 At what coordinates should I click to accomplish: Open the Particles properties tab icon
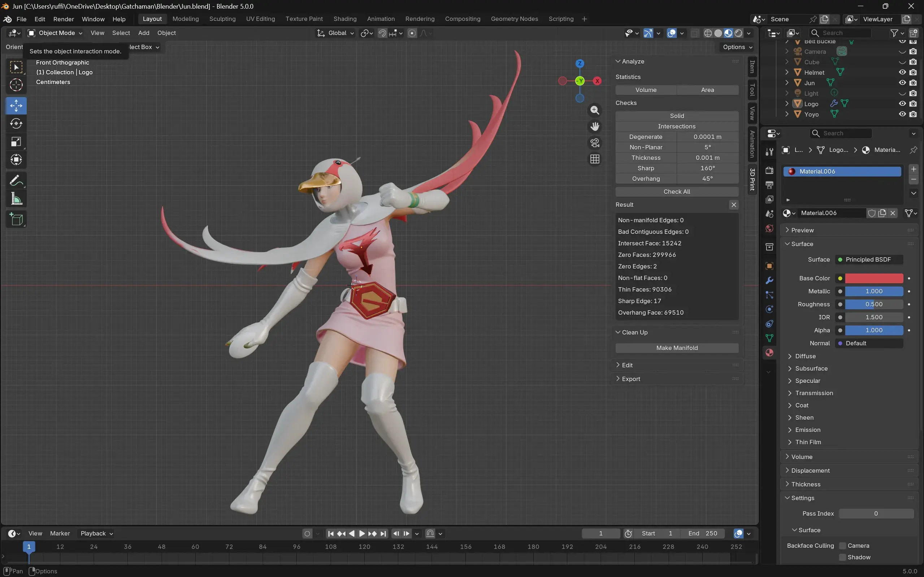click(769, 295)
